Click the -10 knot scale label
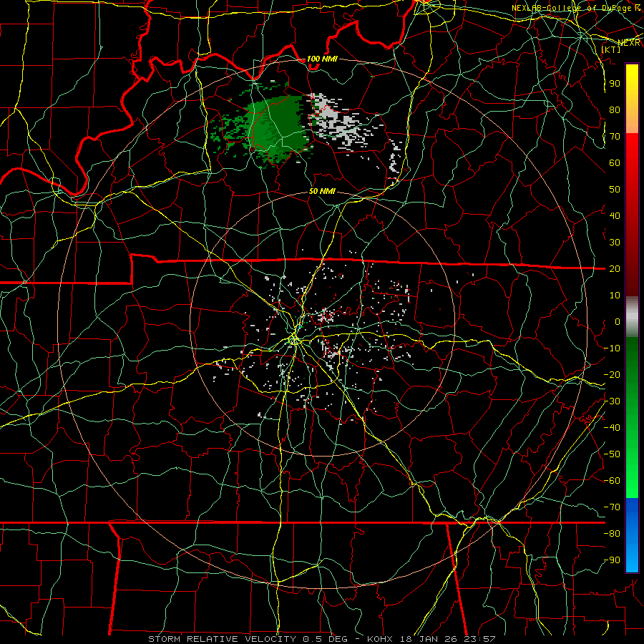644x644 pixels. [x=613, y=348]
